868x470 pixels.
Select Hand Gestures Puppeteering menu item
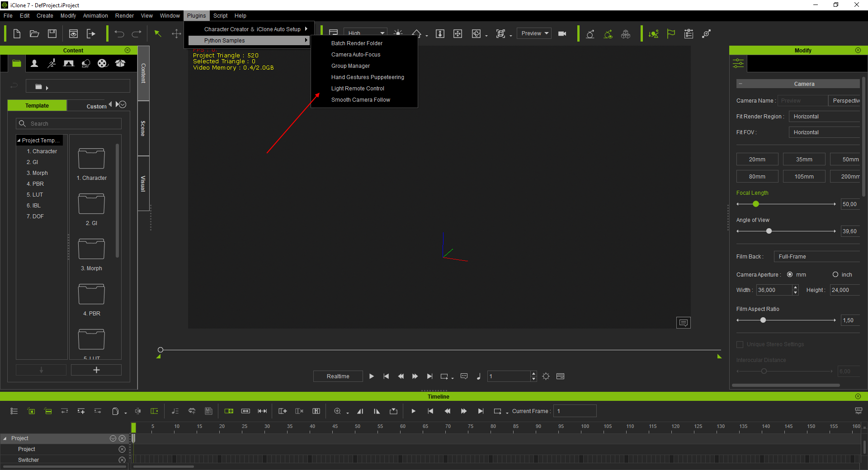(368, 77)
